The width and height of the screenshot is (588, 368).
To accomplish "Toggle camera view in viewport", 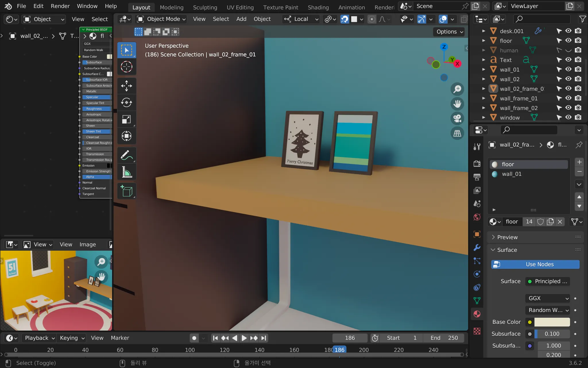I will point(457,118).
